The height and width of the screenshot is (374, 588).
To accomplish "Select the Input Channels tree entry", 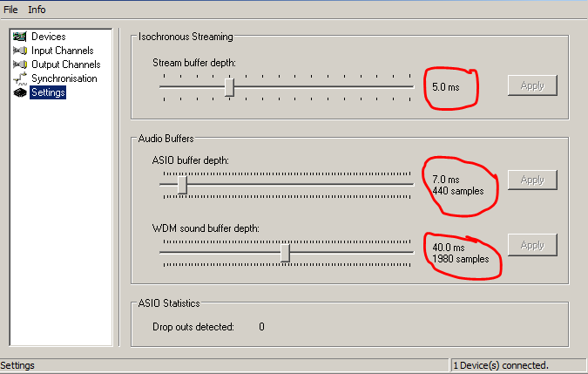I will (62, 51).
